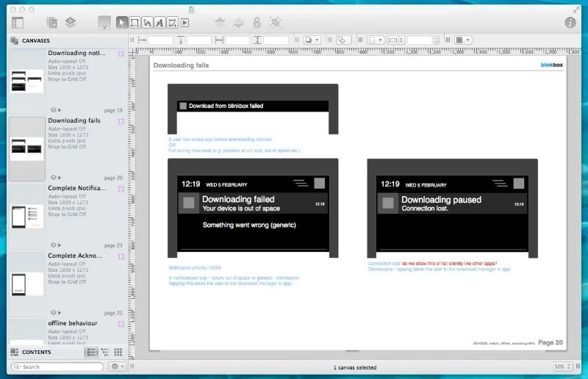
Task: Open the 50% zoom level popup
Action: point(562,367)
